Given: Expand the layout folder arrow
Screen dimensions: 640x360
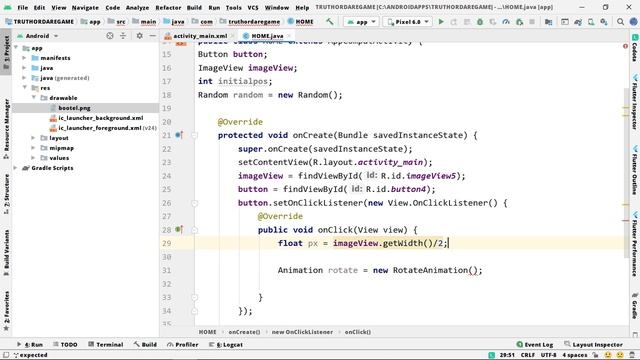Looking at the screenshot, I should click(x=33, y=138).
